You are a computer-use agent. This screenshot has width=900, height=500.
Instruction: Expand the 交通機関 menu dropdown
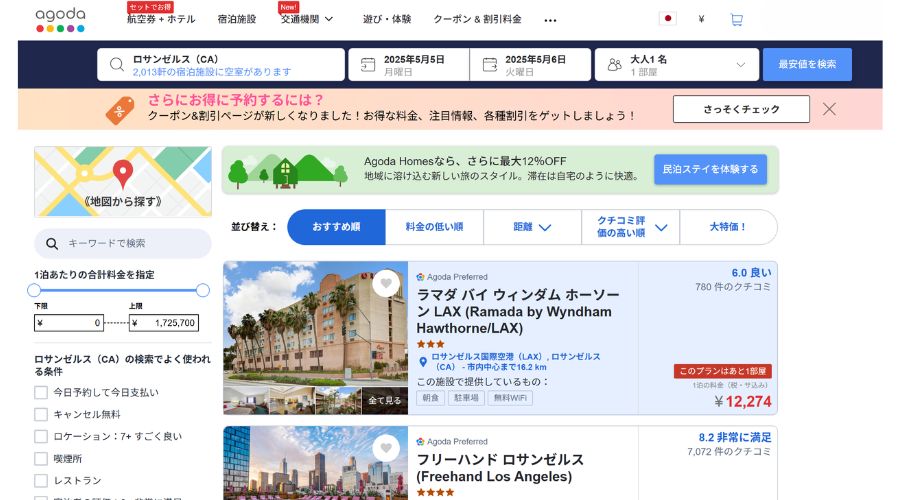tap(329, 19)
